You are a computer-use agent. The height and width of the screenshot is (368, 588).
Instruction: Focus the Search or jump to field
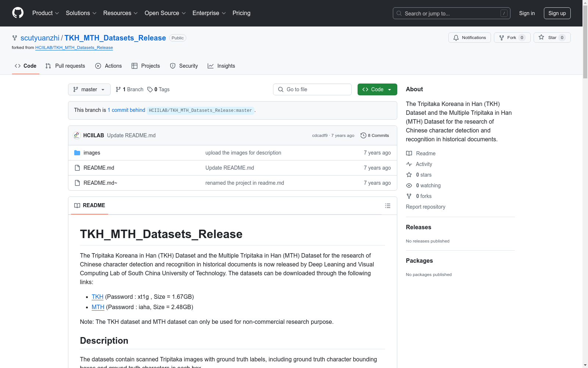(452, 13)
